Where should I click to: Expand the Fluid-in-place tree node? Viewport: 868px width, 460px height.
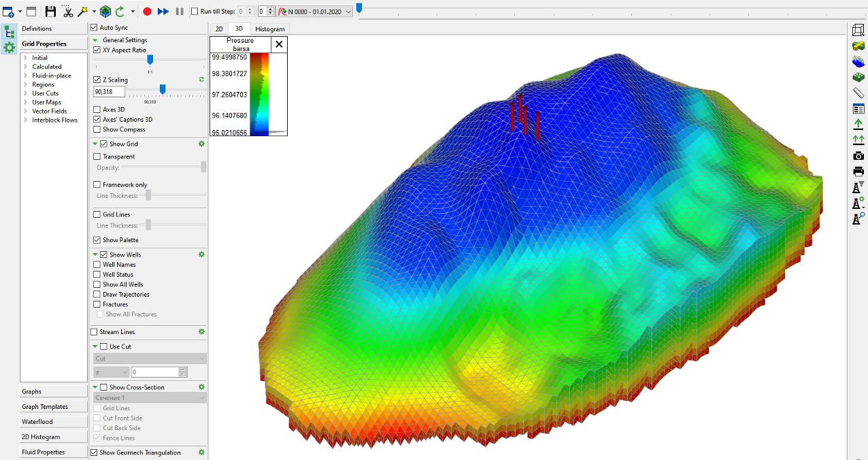(x=25, y=76)
